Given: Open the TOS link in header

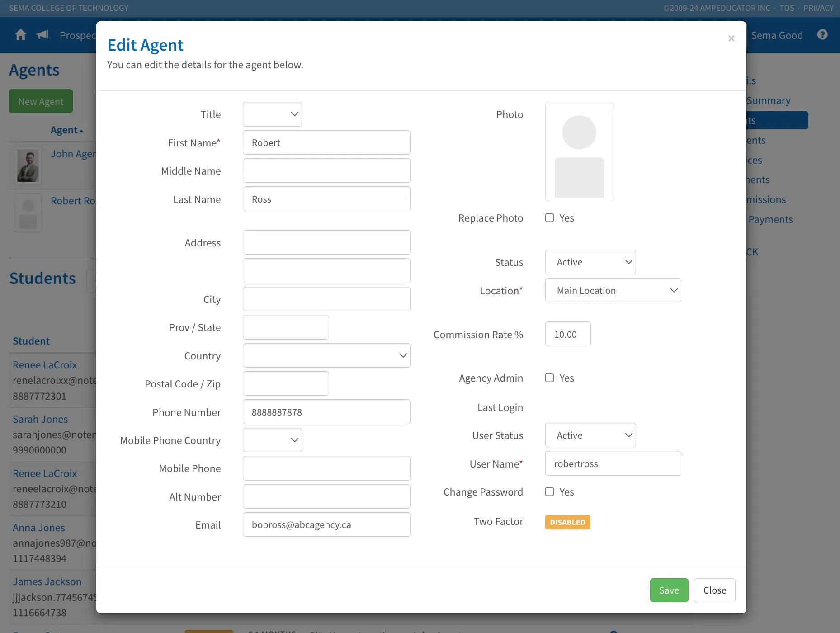Looking at the screenshot, I should 787,8.
